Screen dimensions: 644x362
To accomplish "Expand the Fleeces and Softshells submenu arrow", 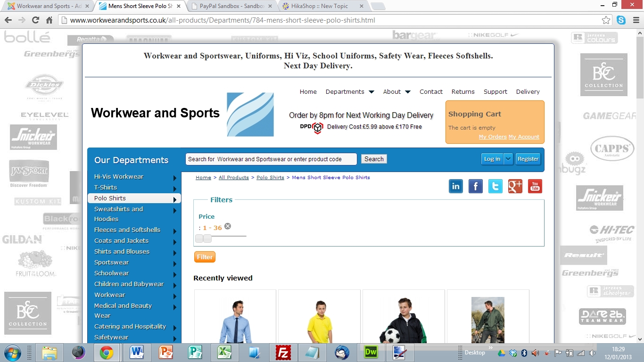I will point(175,231).
